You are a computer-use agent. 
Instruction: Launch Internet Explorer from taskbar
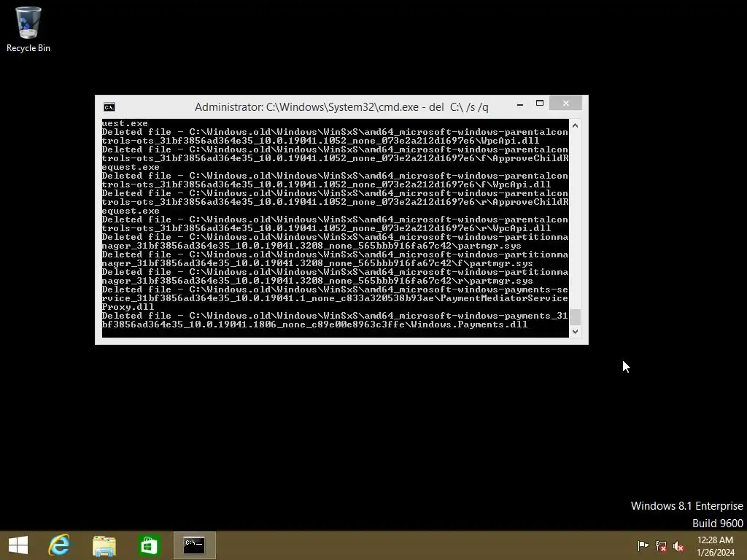pos(59,545)
